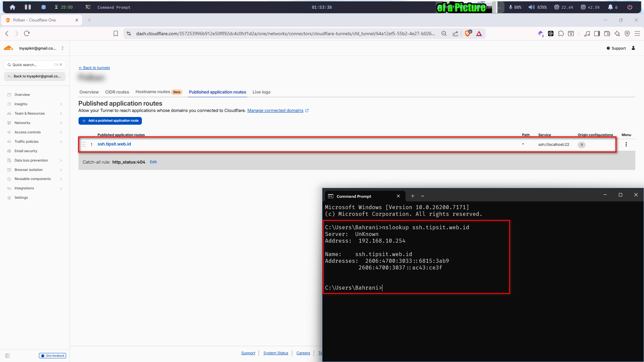Click the home icon in the top bar
644x362 pixels.
click(12, 7)
